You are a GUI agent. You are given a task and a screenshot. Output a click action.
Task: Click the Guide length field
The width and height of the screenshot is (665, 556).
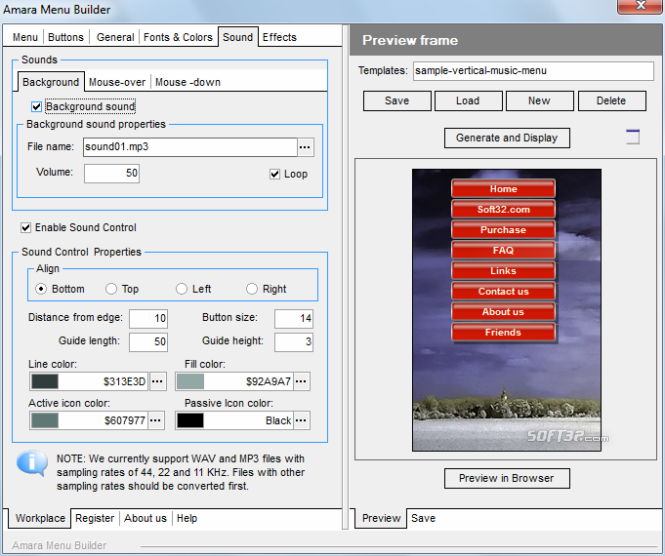click(x=148, y=342)
